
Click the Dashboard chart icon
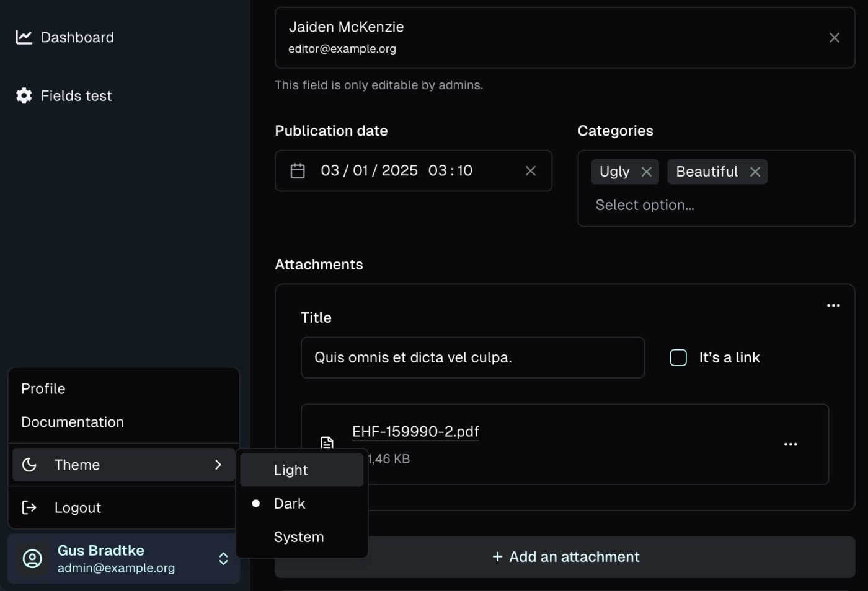[x=24, y=37]
